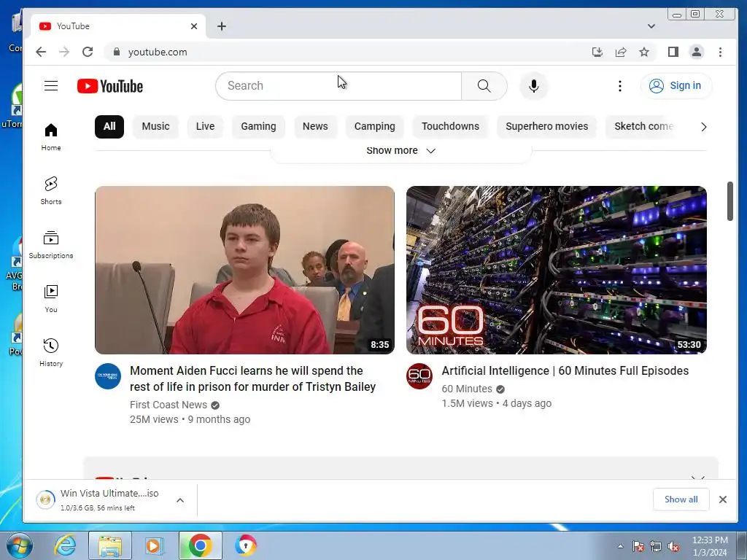747x560 pixels.
Task: Go to Home in sidebar
Action: click(51, 137)
